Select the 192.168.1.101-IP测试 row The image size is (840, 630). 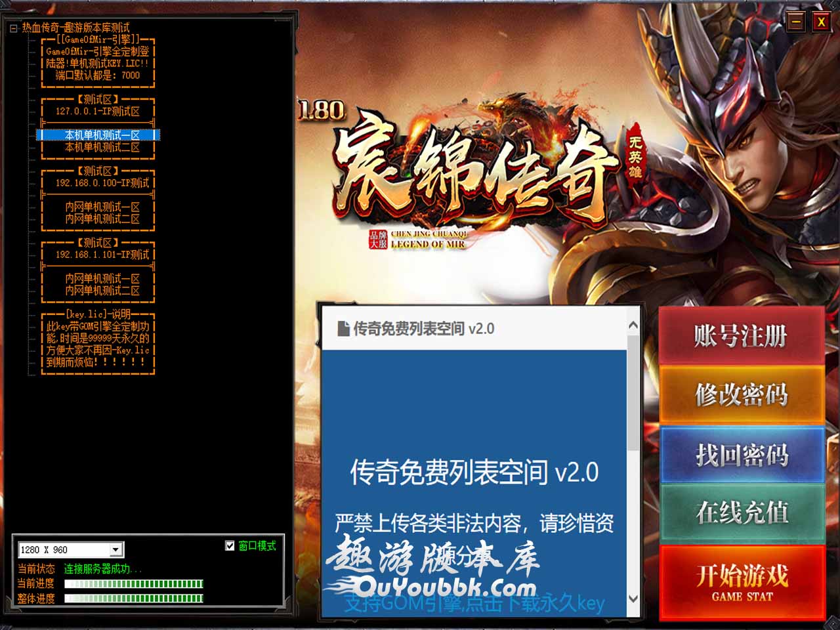98,254
